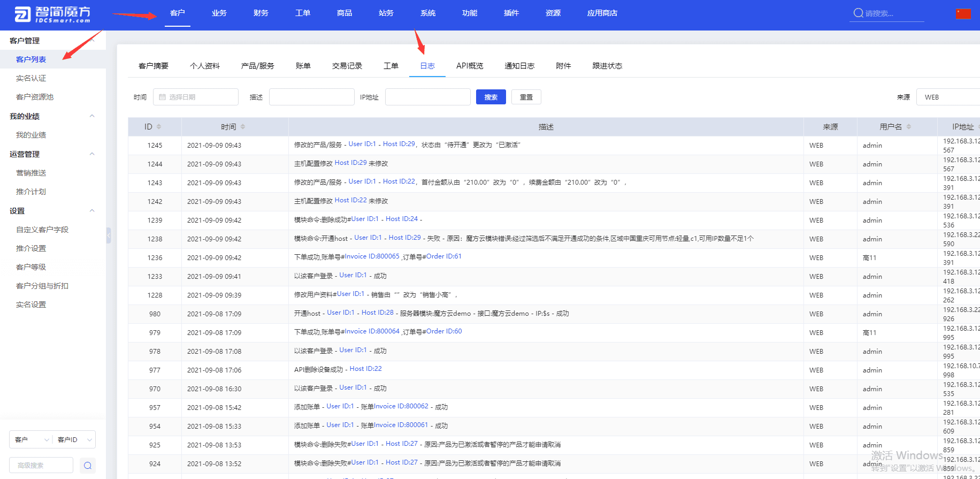This screenshot has width=980, height=479.
Task: Open the 插件 top menu
Action: pos(511,13)
